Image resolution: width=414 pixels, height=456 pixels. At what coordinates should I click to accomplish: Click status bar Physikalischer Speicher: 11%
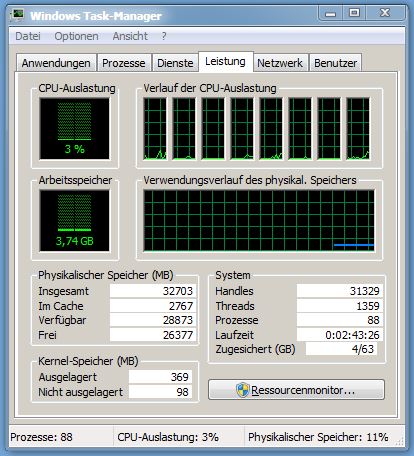point(318,437)
